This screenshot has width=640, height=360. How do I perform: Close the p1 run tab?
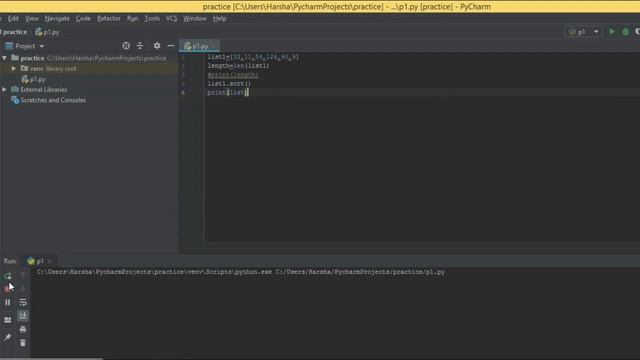pos(50,261)
